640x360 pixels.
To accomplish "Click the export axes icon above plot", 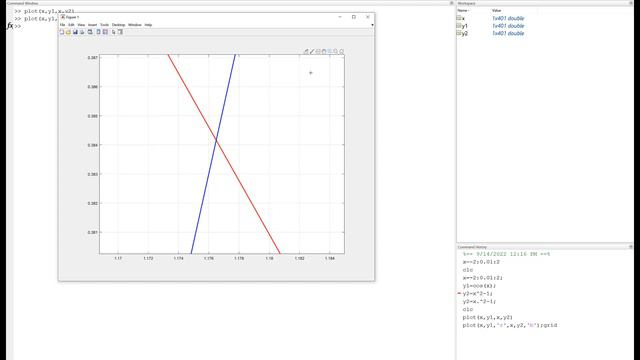I will 306,51.
